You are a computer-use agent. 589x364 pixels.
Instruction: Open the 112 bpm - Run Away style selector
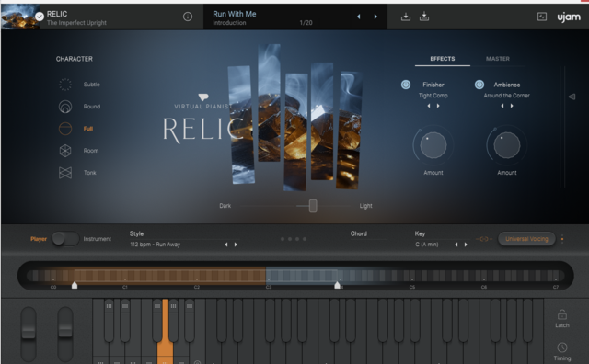click(x=156, y=245)
